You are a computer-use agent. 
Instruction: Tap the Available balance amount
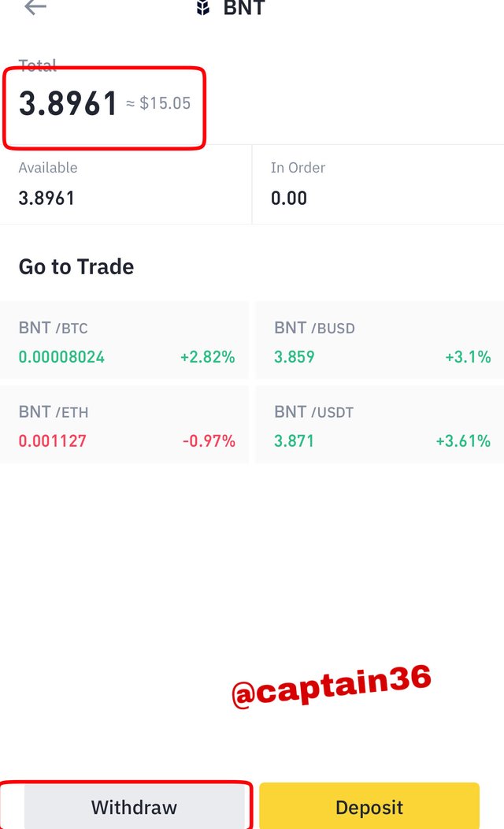[x=46, y=199]
